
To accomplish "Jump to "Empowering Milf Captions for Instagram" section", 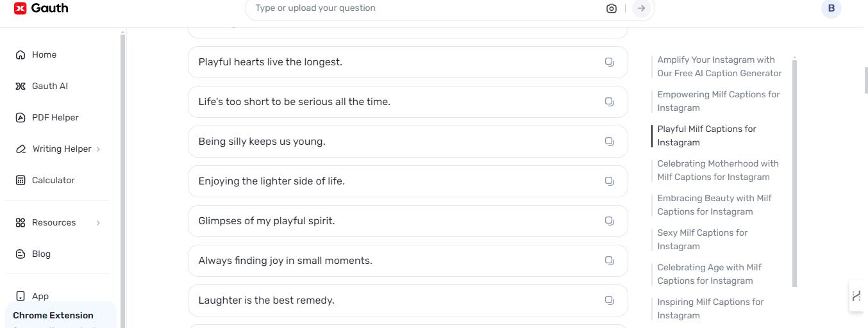I will [x=718, y=101].
